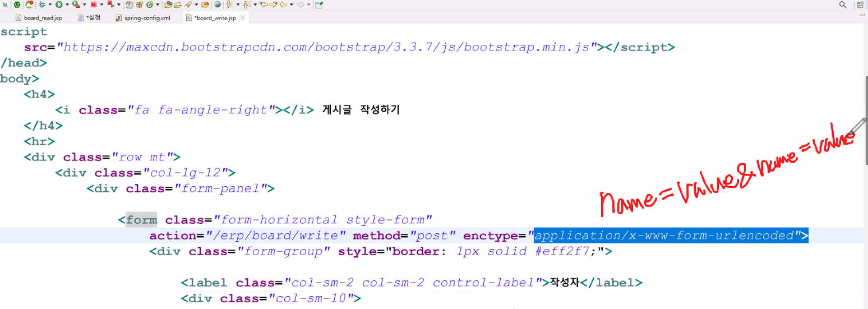Screen dimensions: 868x309
Task: Click the Search flashlight pen icon
Action: tap(188, 4)
